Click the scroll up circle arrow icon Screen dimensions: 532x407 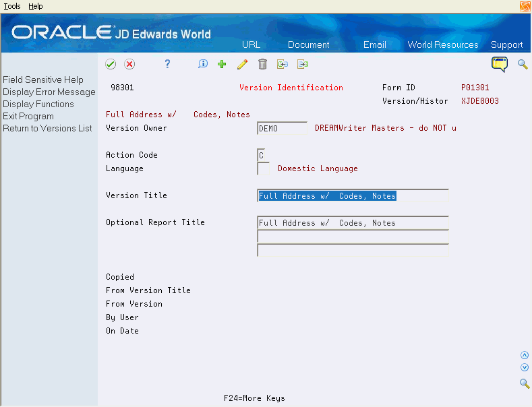point(525,355)
